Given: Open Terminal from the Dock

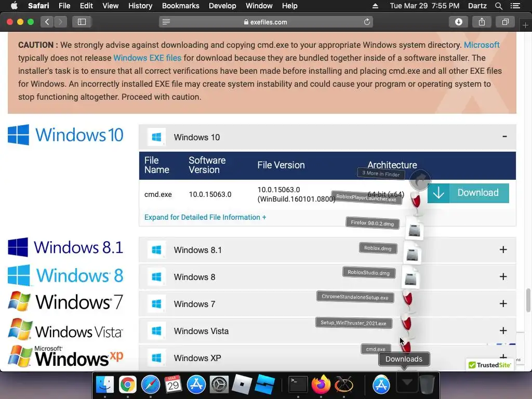Looking at the screenshot, I should (x=298, y=385).
